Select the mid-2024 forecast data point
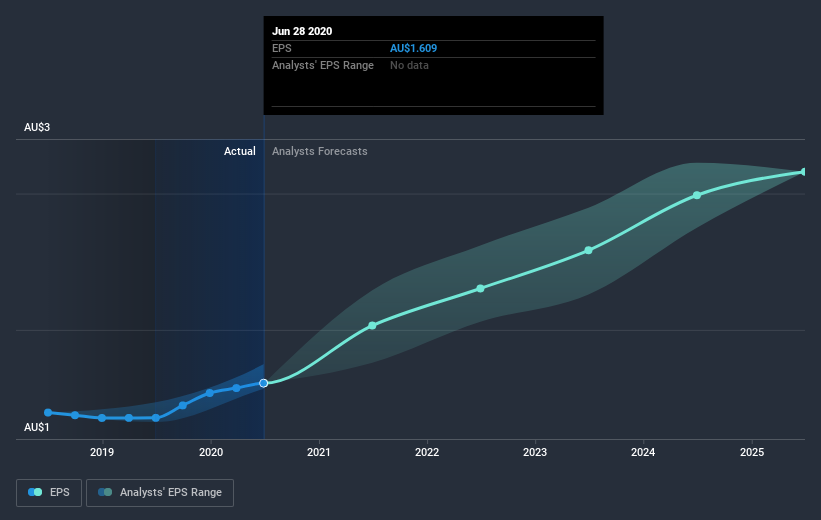The height and width of the screenshot is (520, 821). pyautogui.click(x=697, y=195)
